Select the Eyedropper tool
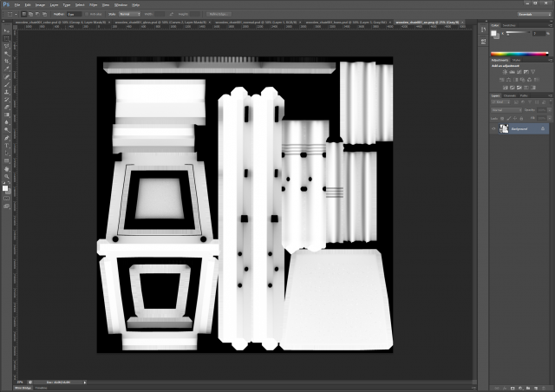The height and width of the screenshot is (392, 555). click(x=6, y=69)
